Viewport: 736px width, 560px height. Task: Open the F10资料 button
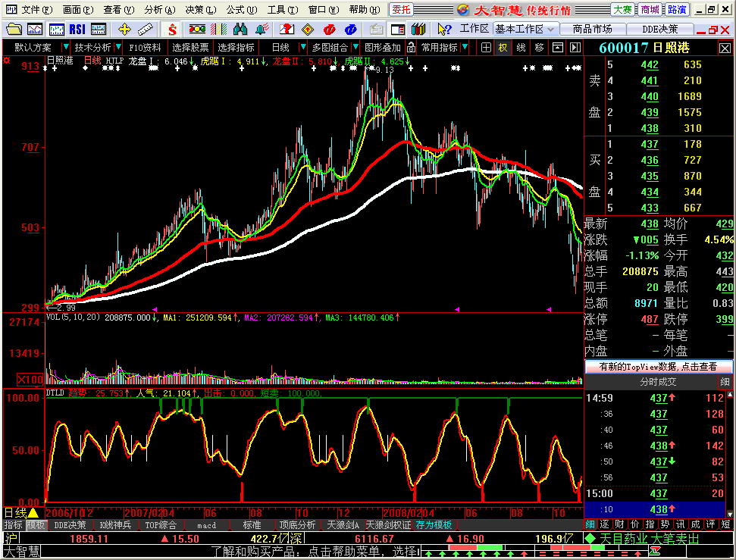[x=145, y=48]
